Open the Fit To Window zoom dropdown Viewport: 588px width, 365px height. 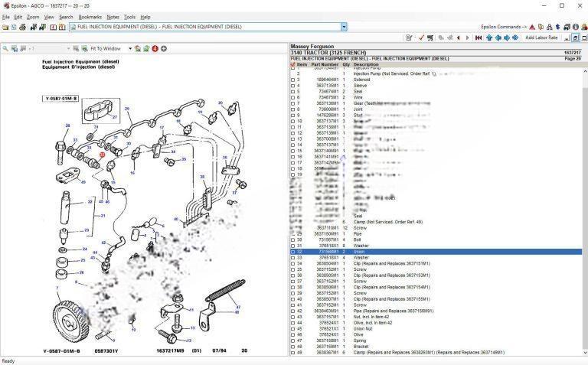click(130, 49)
